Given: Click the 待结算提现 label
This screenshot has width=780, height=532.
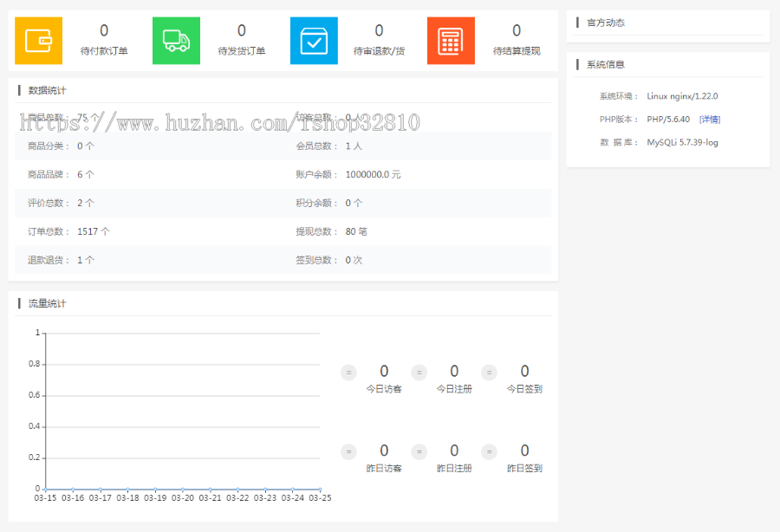Looking at the screenshot, I should (517, 51).
